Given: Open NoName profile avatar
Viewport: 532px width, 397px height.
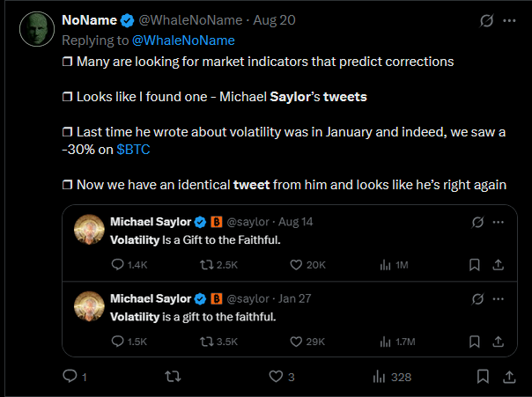Looking at the screenshot, I should [x=37, y=29].
